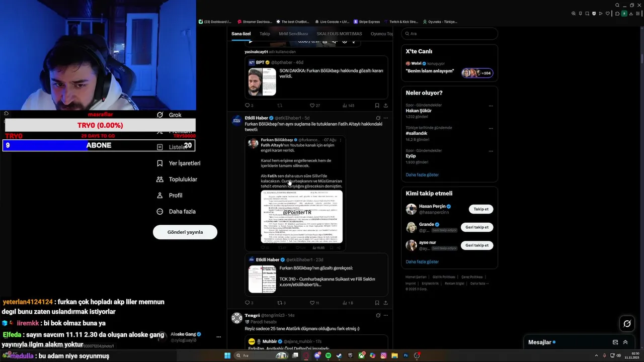Open options for #sallandık trend
This screenshot has height=362, width=644.
pyautogui.click(x=491, y=128)
